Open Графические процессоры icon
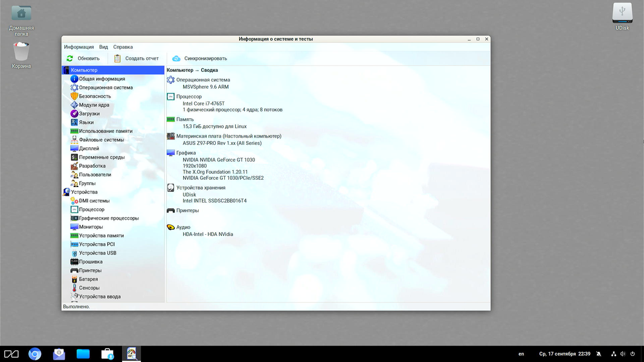This screenshot has width=644, height=362. click(x=74, y=218)
